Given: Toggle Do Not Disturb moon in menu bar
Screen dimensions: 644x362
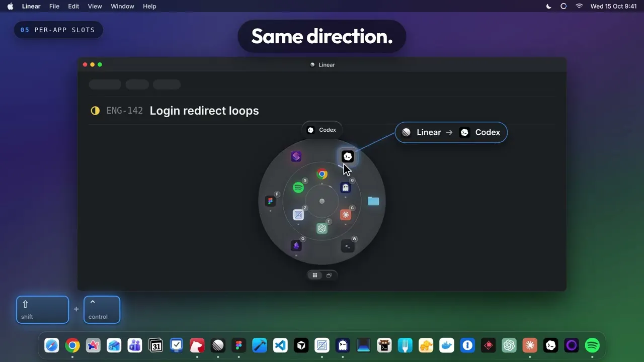Looking at the screenshot, I should click(548, 6).
